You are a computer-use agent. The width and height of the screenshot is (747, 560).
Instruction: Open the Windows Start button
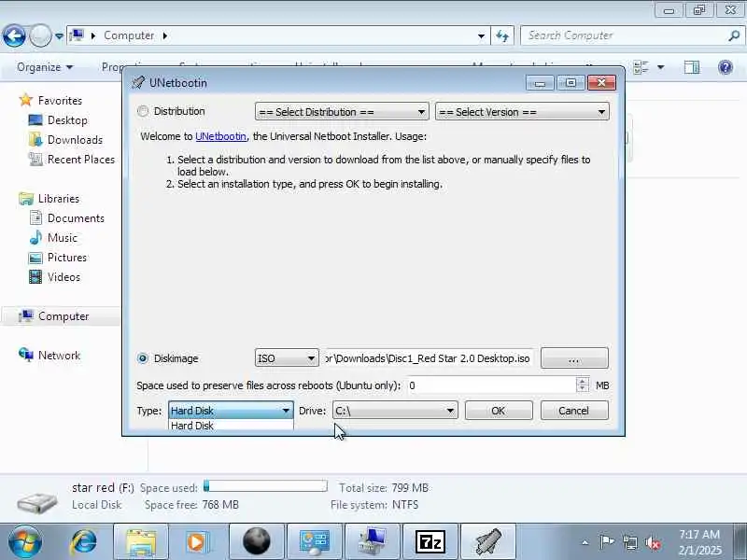point(25,541)
